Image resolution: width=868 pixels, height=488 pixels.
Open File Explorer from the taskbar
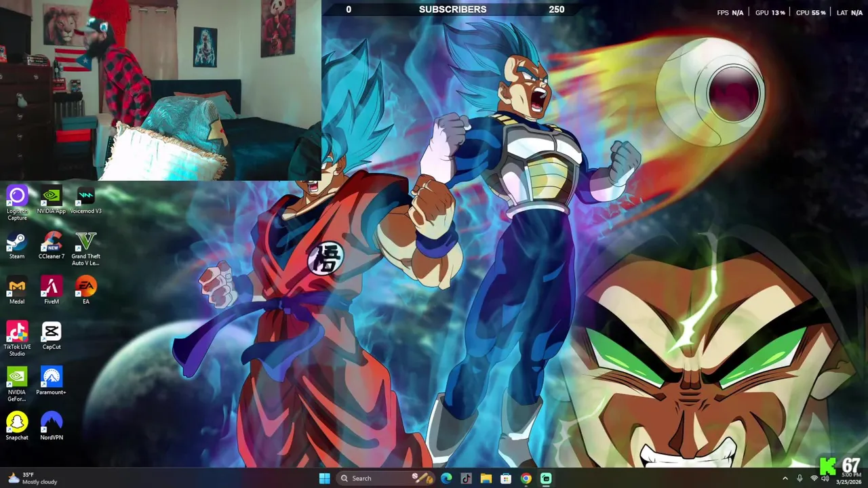coord(486,479)
